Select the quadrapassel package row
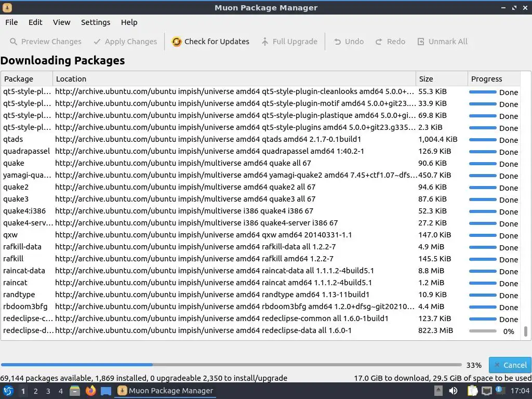 [261, 151]
